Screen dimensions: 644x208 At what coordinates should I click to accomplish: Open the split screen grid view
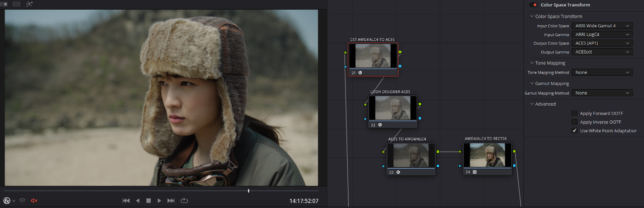click(x=17, y=4)
